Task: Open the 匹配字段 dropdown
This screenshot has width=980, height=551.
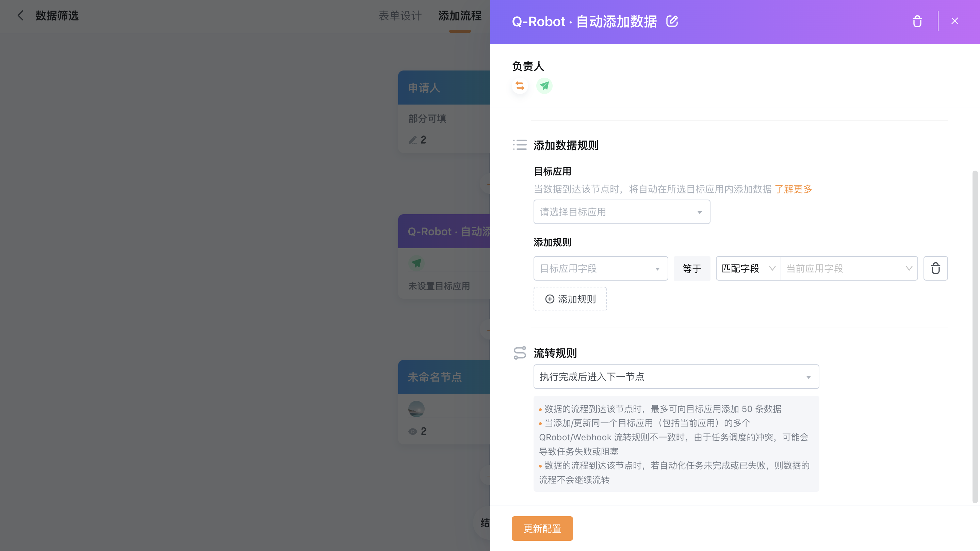Action: (748, 268)
